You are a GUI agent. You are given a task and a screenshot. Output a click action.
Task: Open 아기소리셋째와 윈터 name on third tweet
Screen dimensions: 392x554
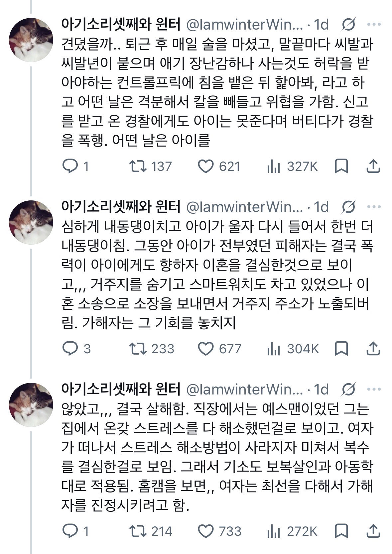coord(121,389)
